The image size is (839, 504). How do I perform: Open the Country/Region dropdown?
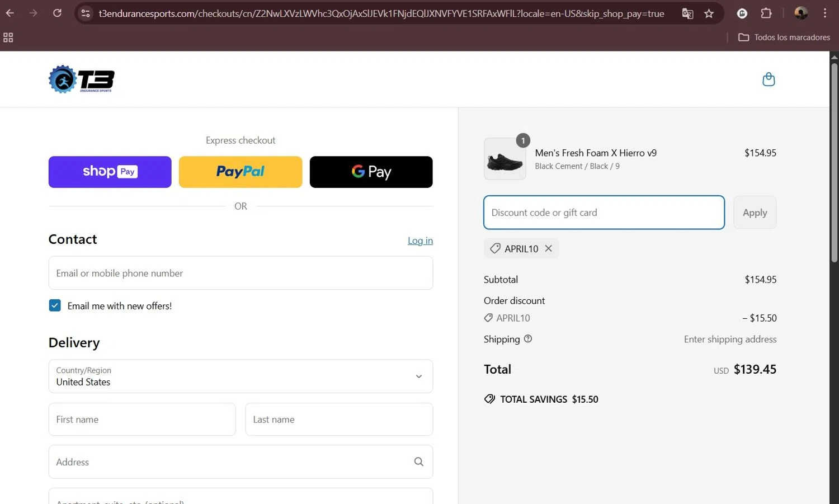pyautogui.click(x=241, y=376)
